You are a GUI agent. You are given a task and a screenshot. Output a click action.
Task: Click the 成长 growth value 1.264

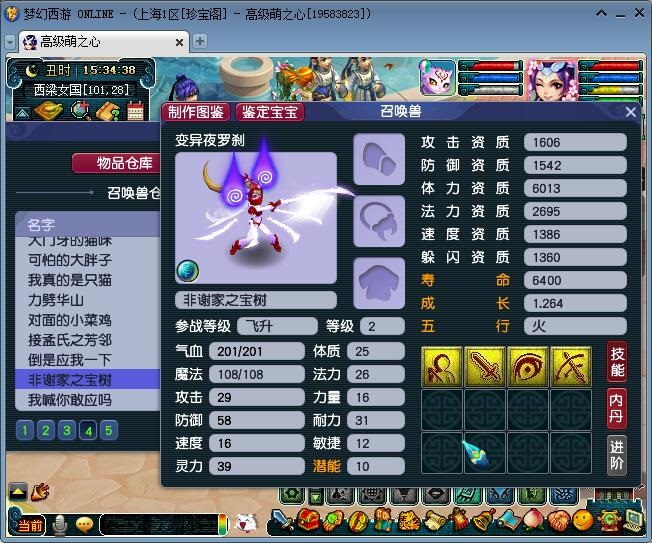575,303
